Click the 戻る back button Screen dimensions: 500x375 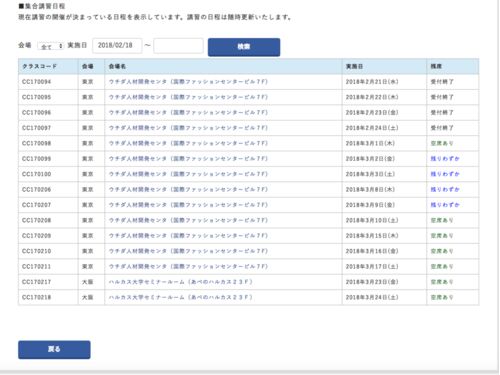pos(54,349)
